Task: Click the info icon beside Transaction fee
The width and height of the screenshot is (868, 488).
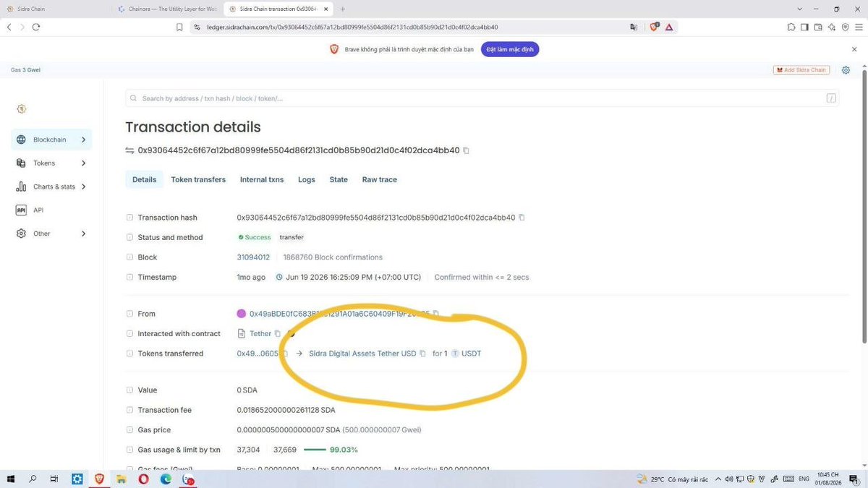Action: point(130,410)
